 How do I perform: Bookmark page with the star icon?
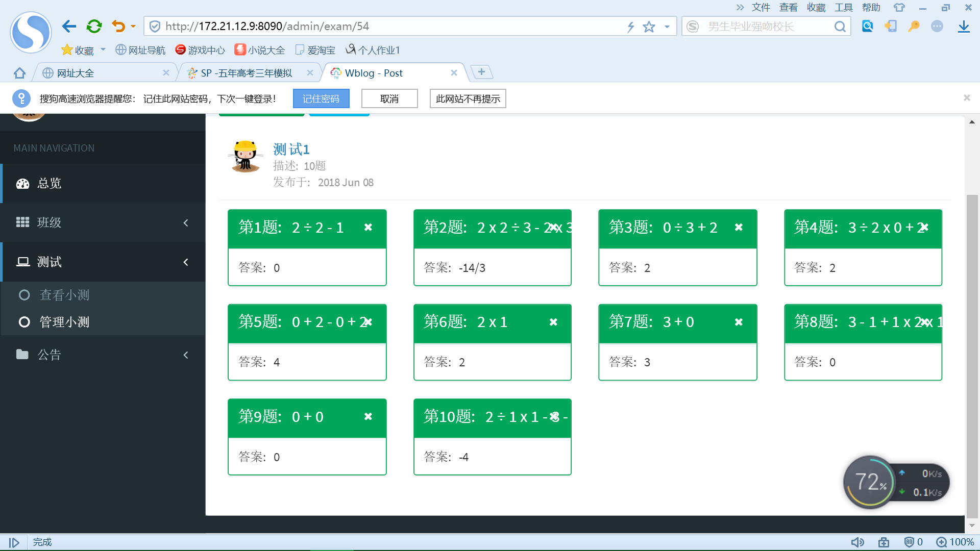[x=649, y=27]
